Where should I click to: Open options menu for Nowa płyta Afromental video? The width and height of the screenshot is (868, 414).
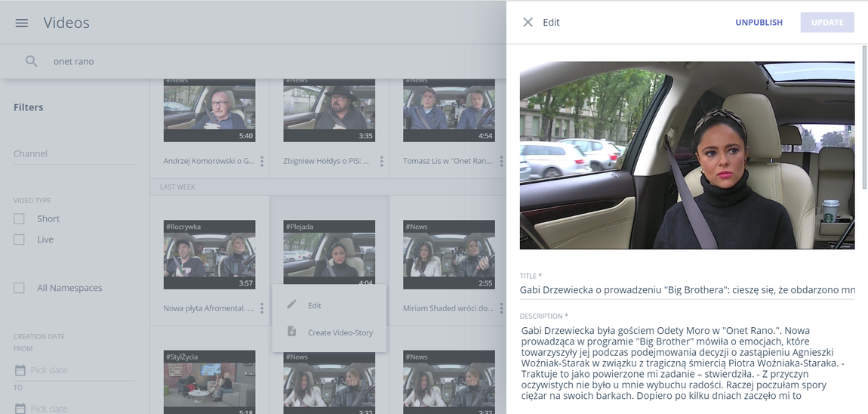coord(262,308)
